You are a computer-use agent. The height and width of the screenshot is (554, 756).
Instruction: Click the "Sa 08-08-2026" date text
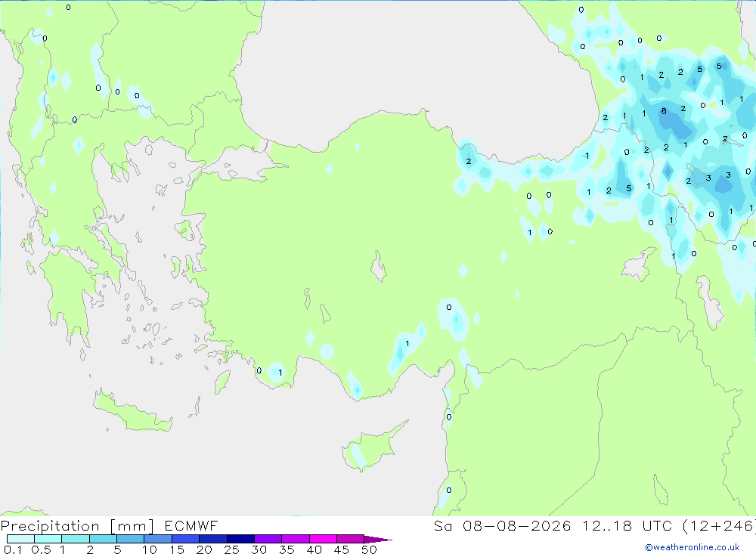click(x=503, y=525)
